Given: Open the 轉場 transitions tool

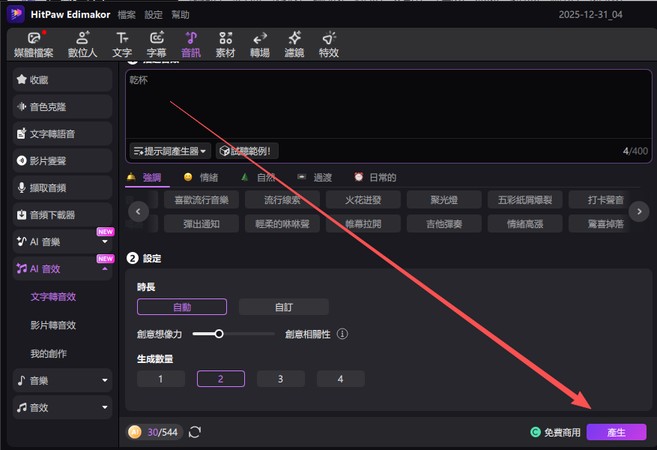Looking at the screenshot, I should 260,44.
